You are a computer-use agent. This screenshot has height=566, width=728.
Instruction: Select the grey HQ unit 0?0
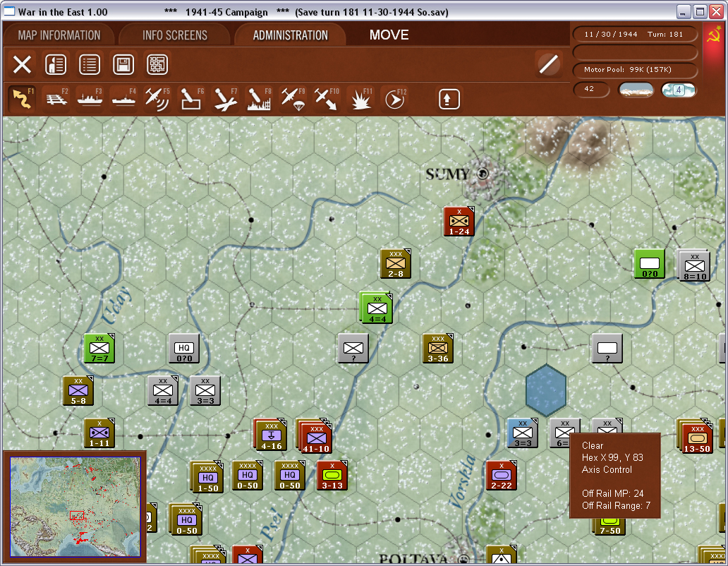click(x=184, y=348)
